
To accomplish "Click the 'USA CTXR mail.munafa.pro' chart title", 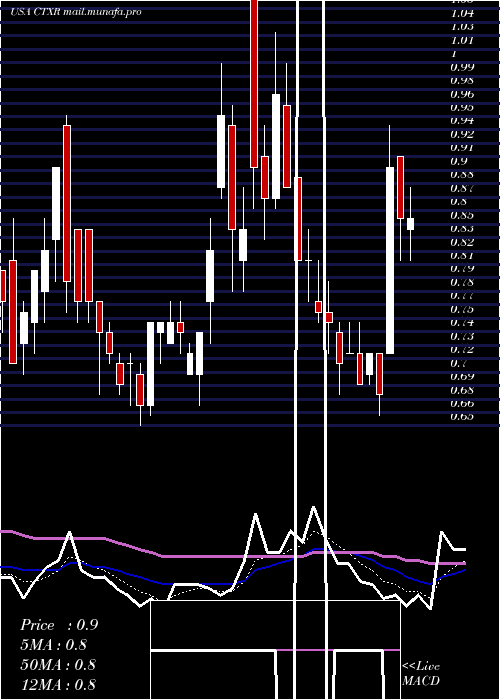I will (x=76, y=12).
